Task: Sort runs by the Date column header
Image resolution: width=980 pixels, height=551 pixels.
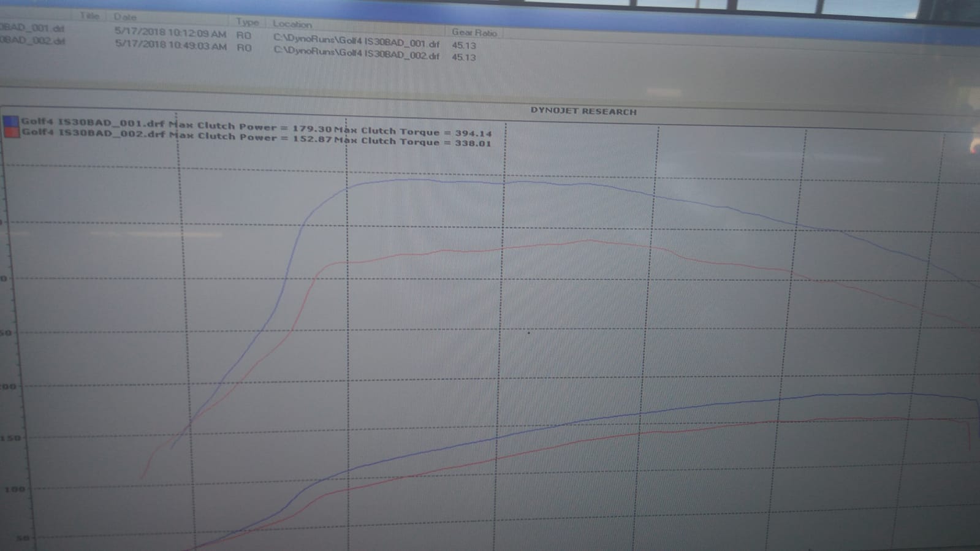Action: [125, 17]
